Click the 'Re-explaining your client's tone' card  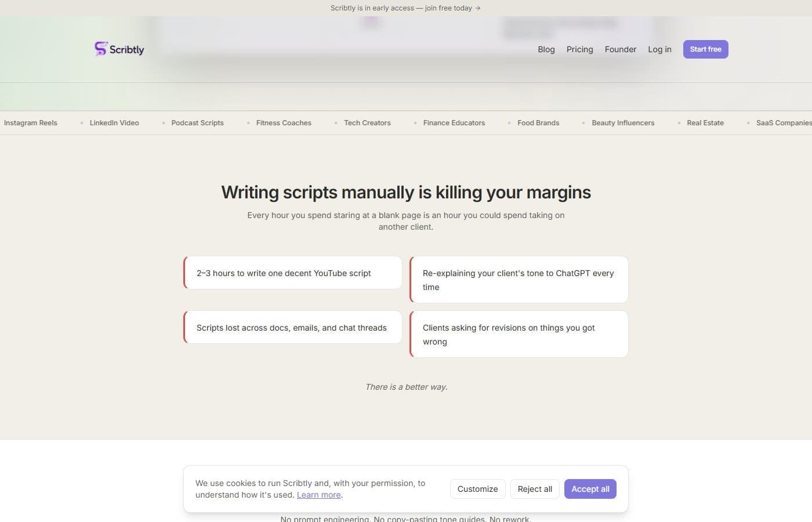[519, 280]
